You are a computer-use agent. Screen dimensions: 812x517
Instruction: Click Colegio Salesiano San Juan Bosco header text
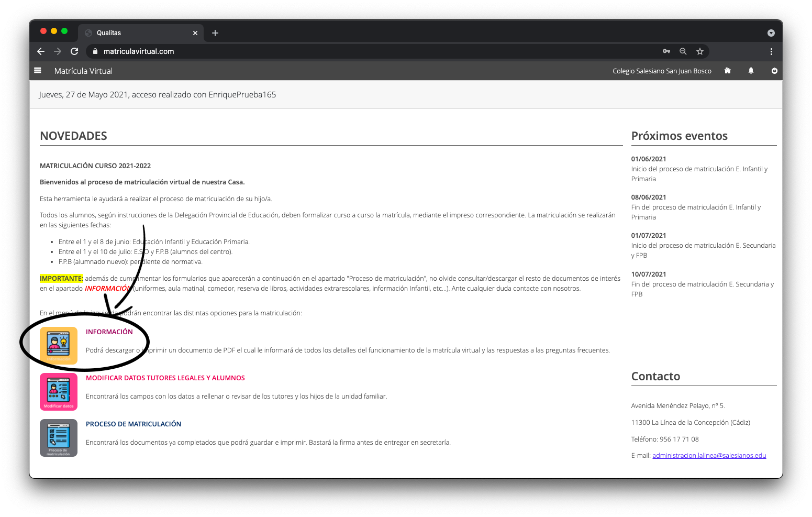[x=662, y=71]
